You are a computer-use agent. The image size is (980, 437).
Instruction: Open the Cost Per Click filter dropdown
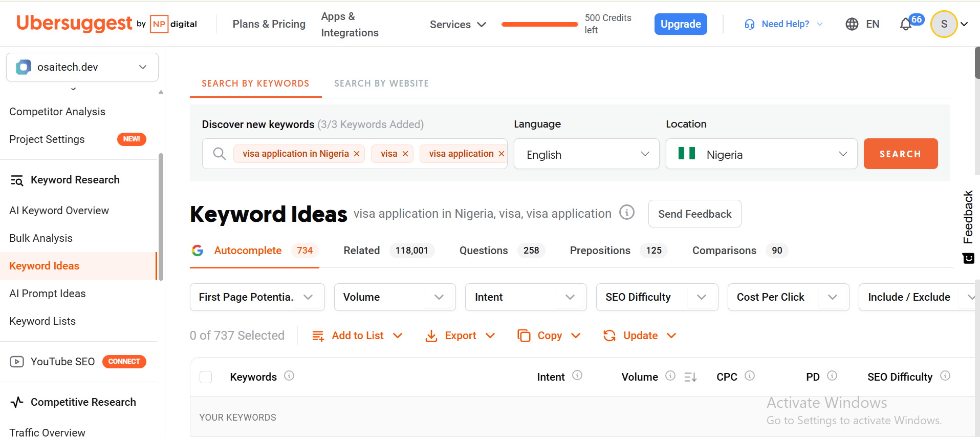tap(789, 297)
